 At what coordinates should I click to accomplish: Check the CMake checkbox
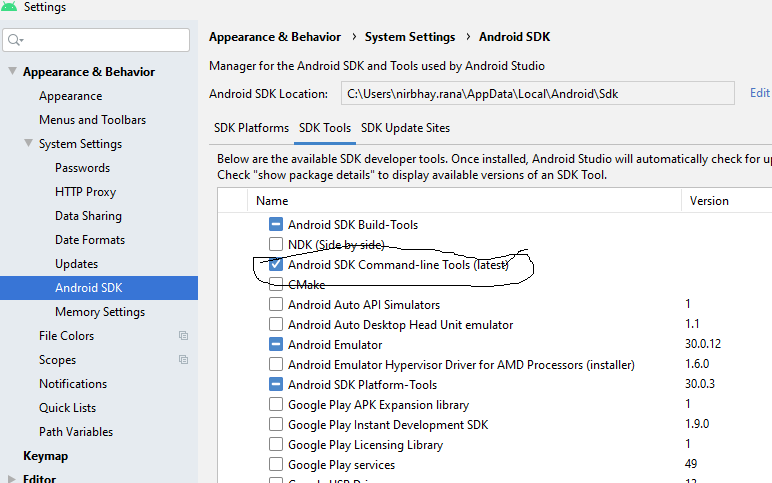pyautogui.click(x=276, y=284)
